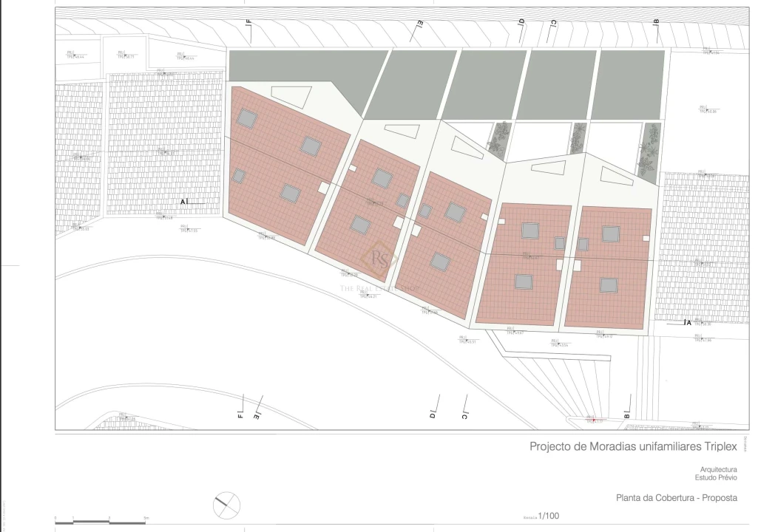This screenshot has height=532, width=758.
Task: Click the leftmost planted garden strip
Action: tap(499, 140)
